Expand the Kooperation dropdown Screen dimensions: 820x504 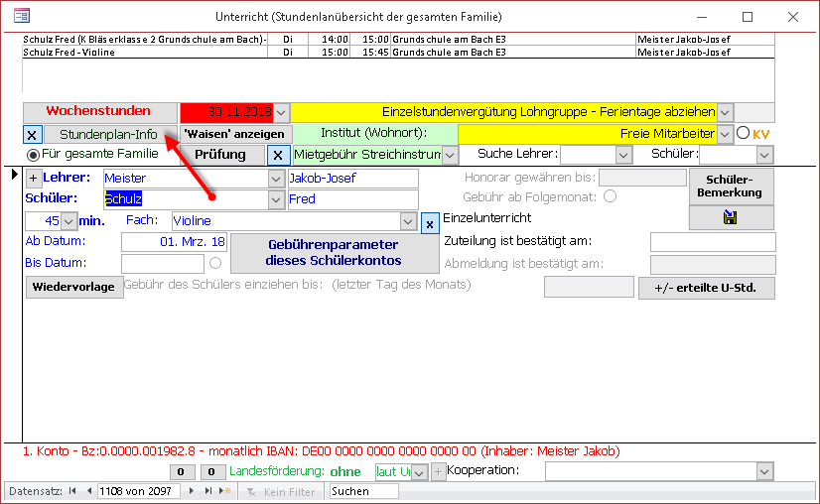763,471
